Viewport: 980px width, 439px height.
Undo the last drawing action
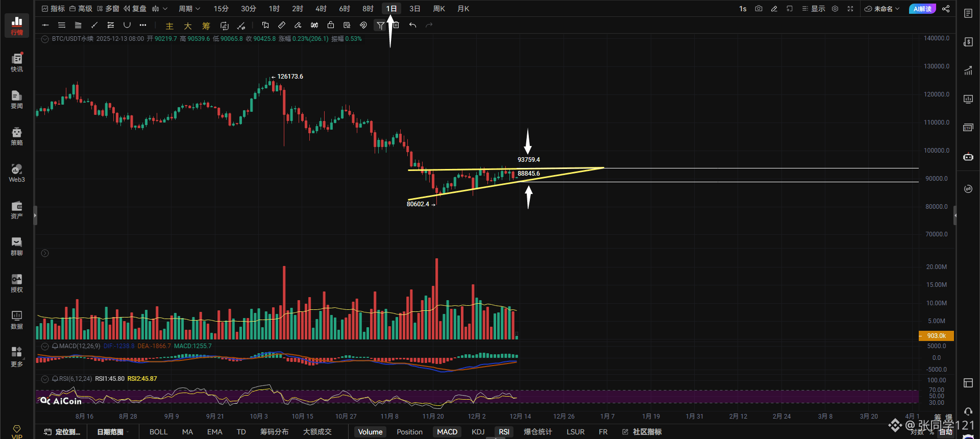pos(412,25)
